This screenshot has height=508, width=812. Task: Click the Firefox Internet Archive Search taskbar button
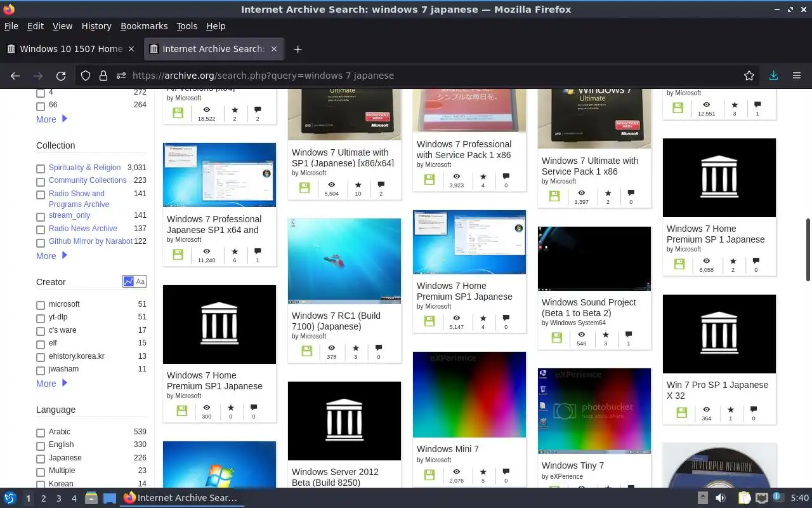(x=181, y=498)
